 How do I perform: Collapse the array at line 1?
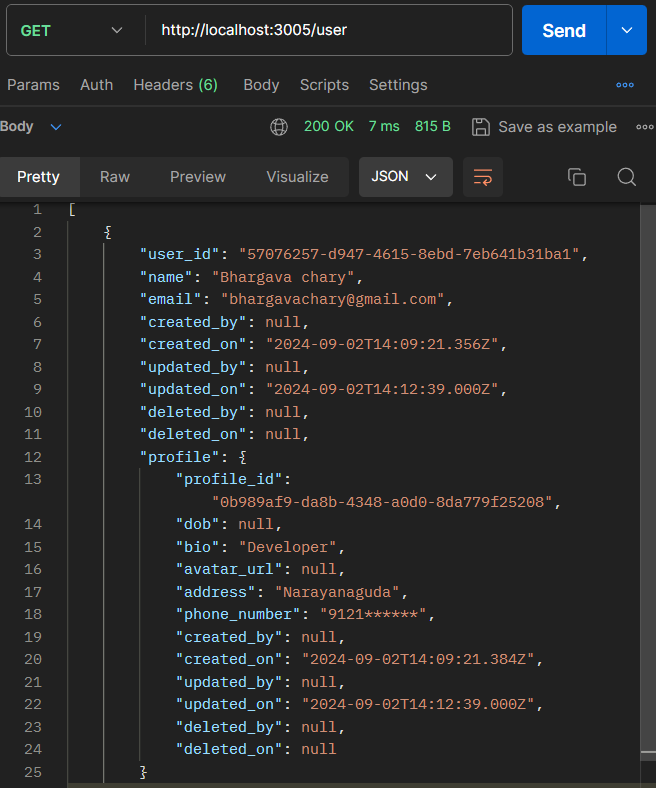click(x=72, y=210)
